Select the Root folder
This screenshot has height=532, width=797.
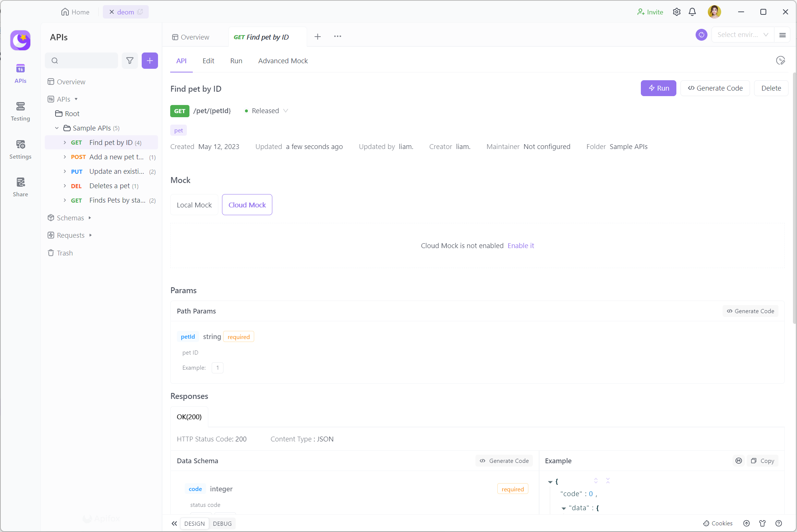67,113
